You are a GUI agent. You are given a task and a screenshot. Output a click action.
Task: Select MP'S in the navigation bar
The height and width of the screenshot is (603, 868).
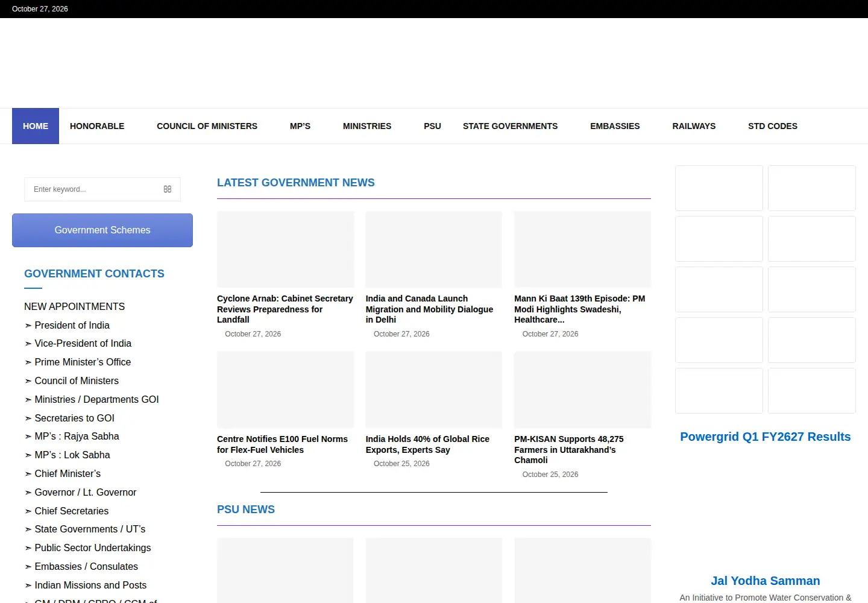click(x=300, y=126)
